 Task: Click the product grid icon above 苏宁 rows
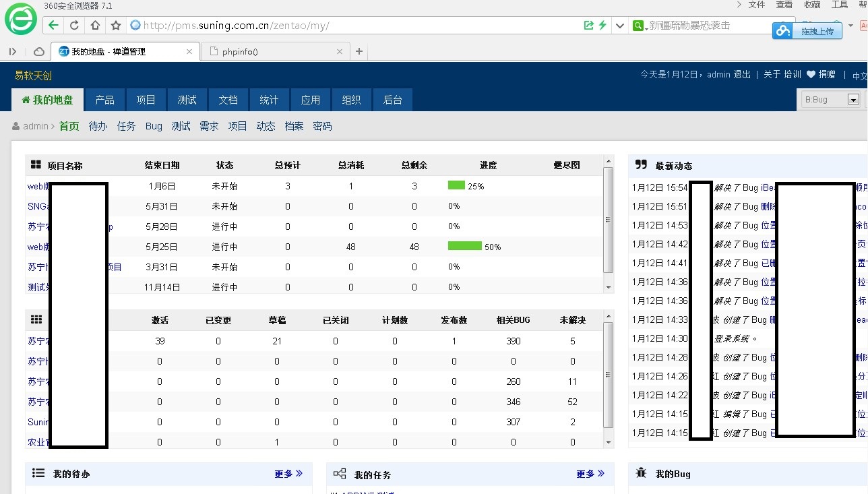[x=36, y=319]
